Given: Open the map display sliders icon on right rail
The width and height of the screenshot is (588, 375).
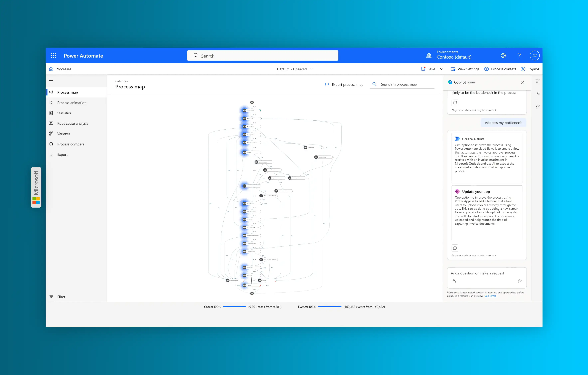Looking at the screenshot, I should point(537,80).
